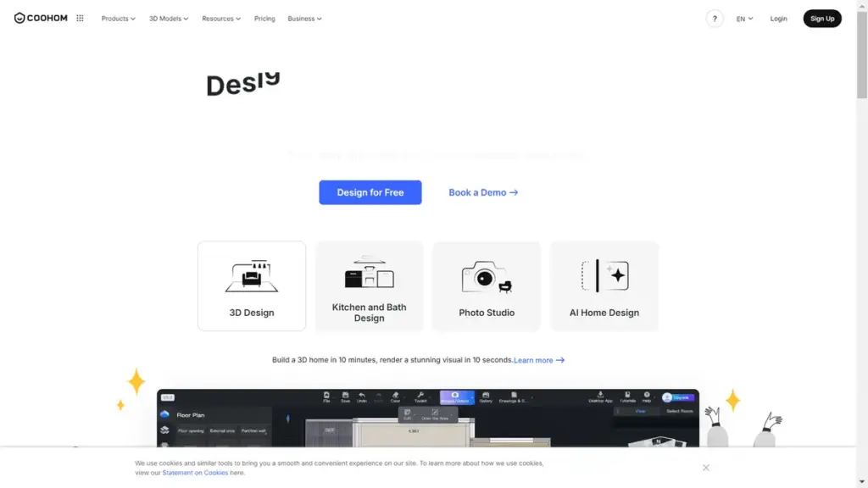The height and width of the screenshot is (488, 868).
Task: Click the page's vertical scrollbar thumb
Action: point(862,54)
